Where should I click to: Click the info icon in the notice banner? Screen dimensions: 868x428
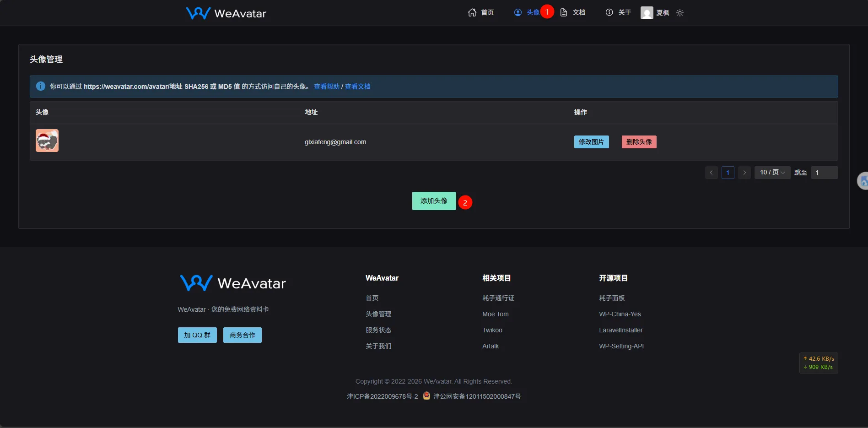coord(41,86)
